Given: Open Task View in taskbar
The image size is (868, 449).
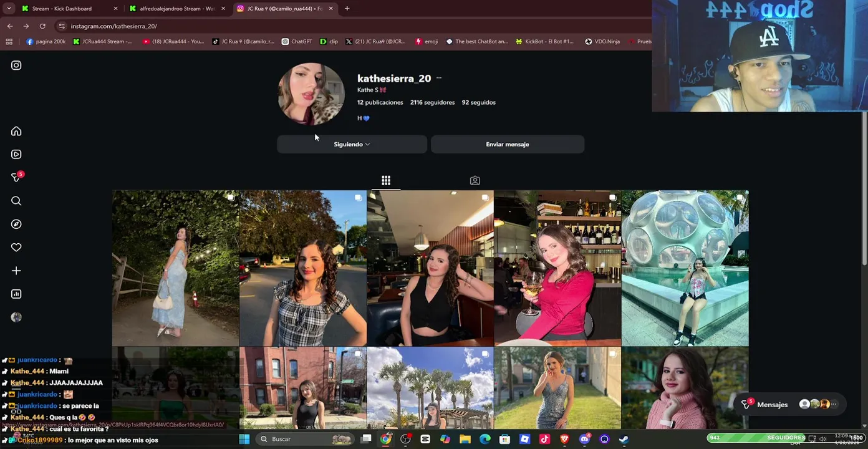Looking at the screenshot, I should [366, 439].
